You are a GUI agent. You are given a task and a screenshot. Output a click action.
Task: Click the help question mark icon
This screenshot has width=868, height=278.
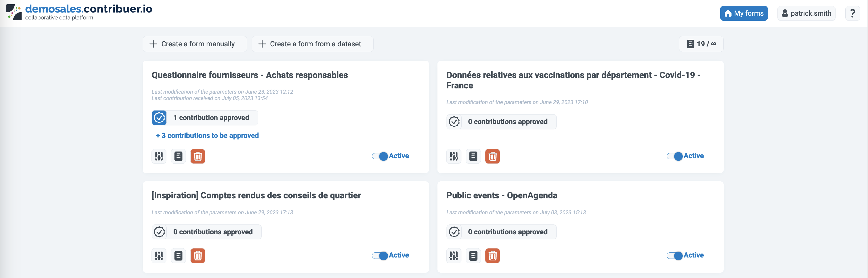pos(852,14)
